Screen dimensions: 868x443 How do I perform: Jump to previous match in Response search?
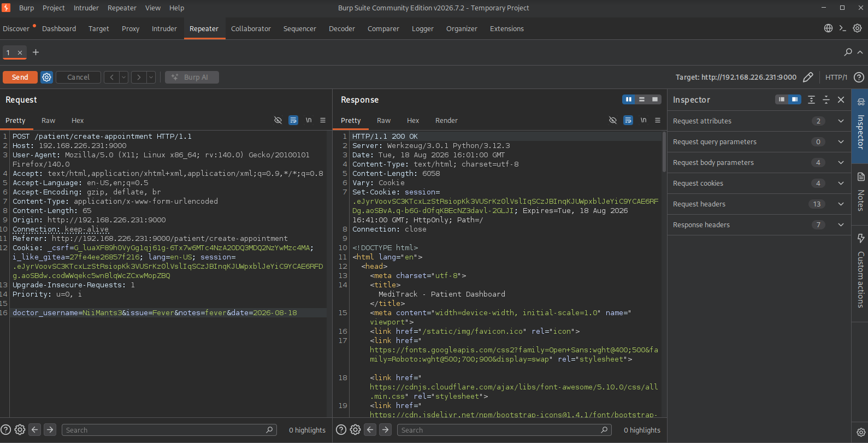coord(370,430)
